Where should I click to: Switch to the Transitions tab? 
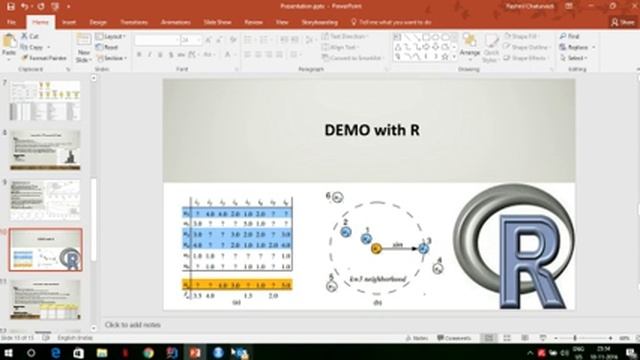tap(134, 22)
